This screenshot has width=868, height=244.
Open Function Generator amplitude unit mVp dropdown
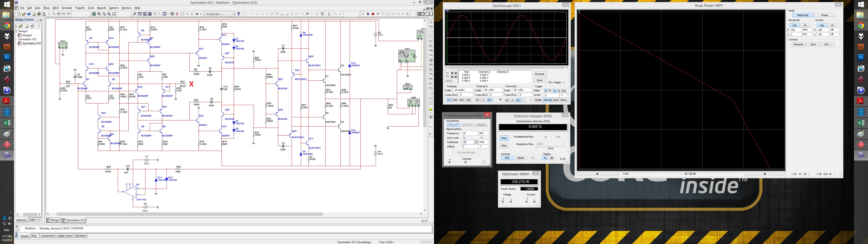484,142
